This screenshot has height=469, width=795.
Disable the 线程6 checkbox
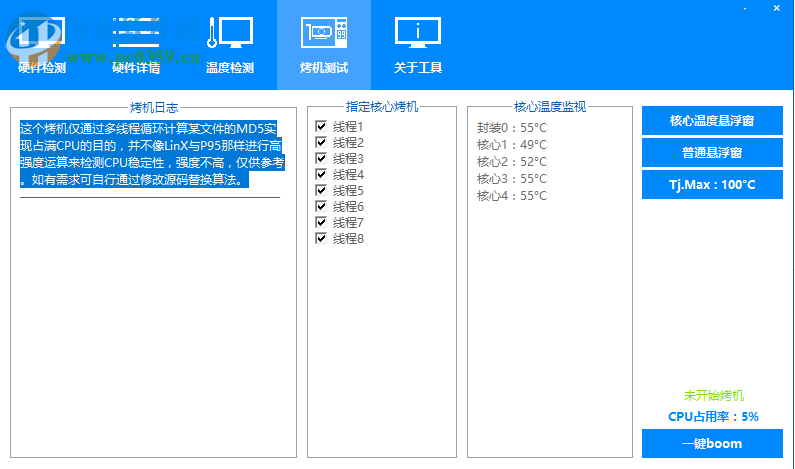[321, 206]
